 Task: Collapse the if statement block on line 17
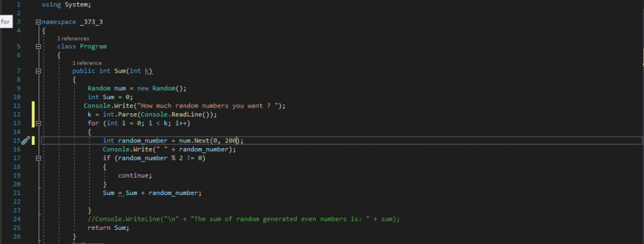(x=38, y=158)
